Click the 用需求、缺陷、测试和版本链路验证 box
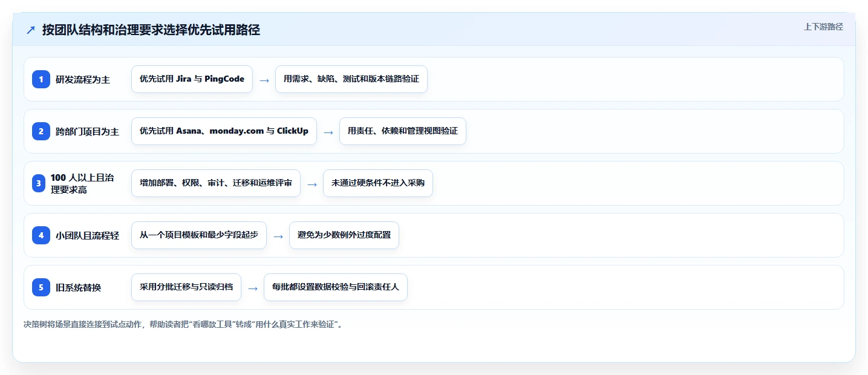The image size is (868, 375). coord(351,79)
